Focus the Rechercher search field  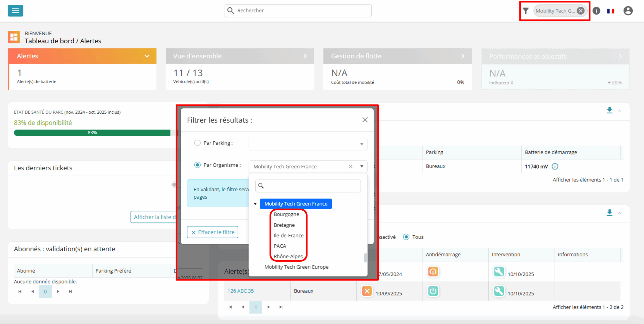[x=298, y=11]
